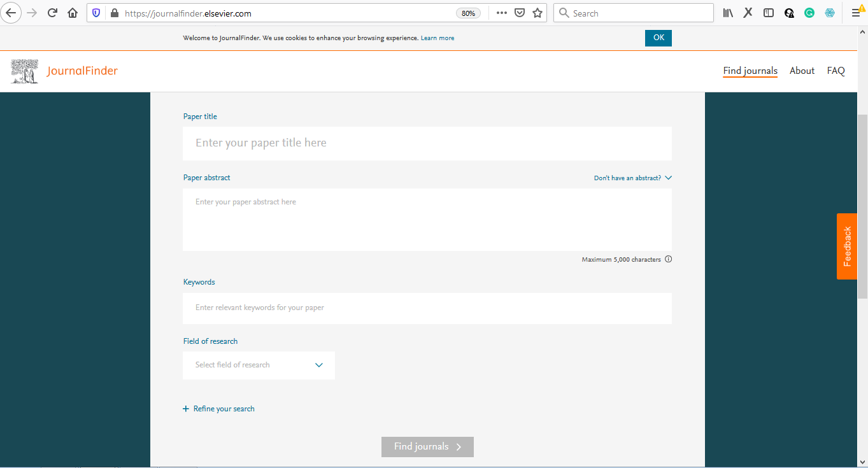Click the X extension icon in toolbar
Screen dimensions: 868x468
point(748,13)
